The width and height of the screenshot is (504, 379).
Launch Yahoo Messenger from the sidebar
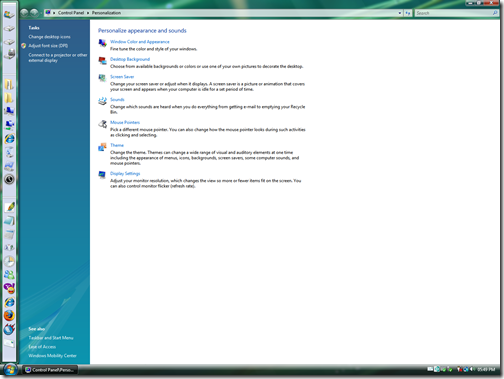click(9, 288)
